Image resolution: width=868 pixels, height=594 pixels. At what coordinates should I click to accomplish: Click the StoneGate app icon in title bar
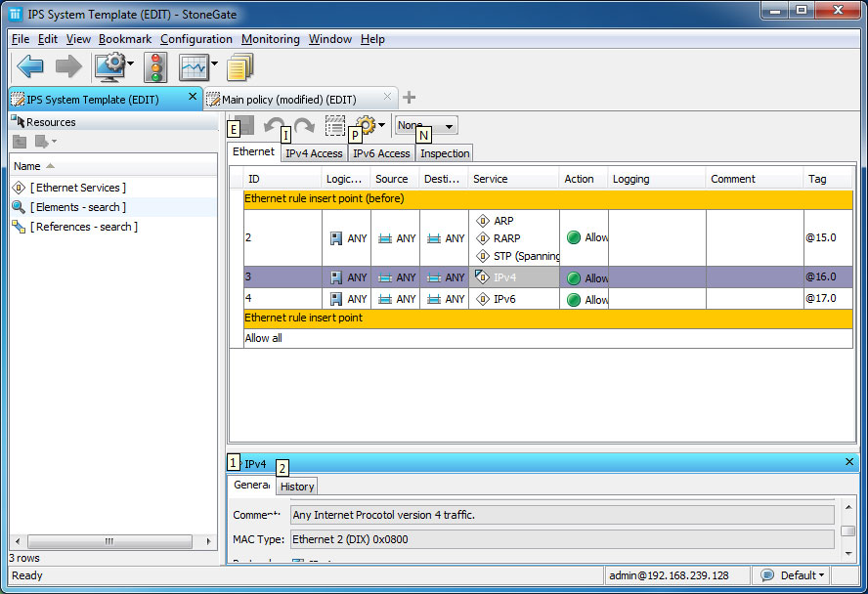click(x=16, y=14)
